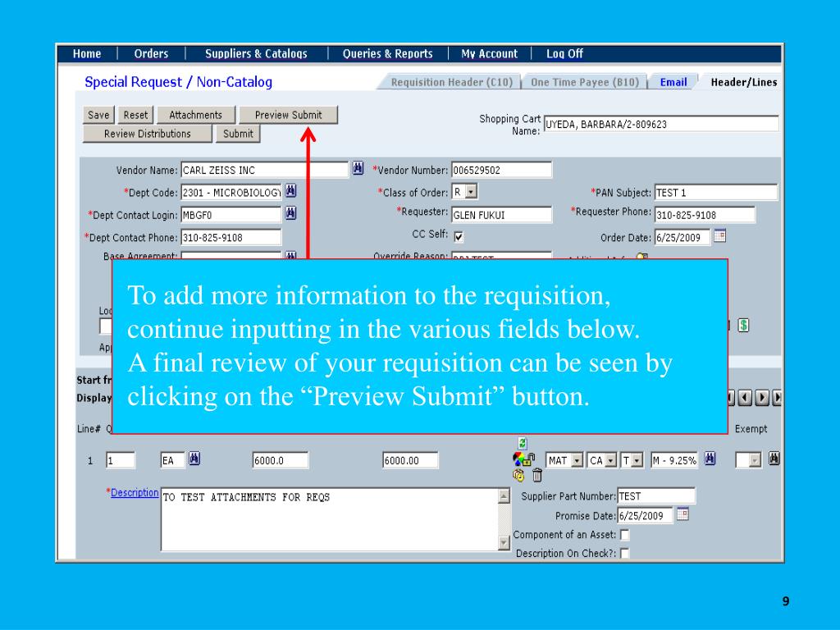Switch to the Email tab
The height and width of the screenshot is (630, 840).
click(673, 82)
